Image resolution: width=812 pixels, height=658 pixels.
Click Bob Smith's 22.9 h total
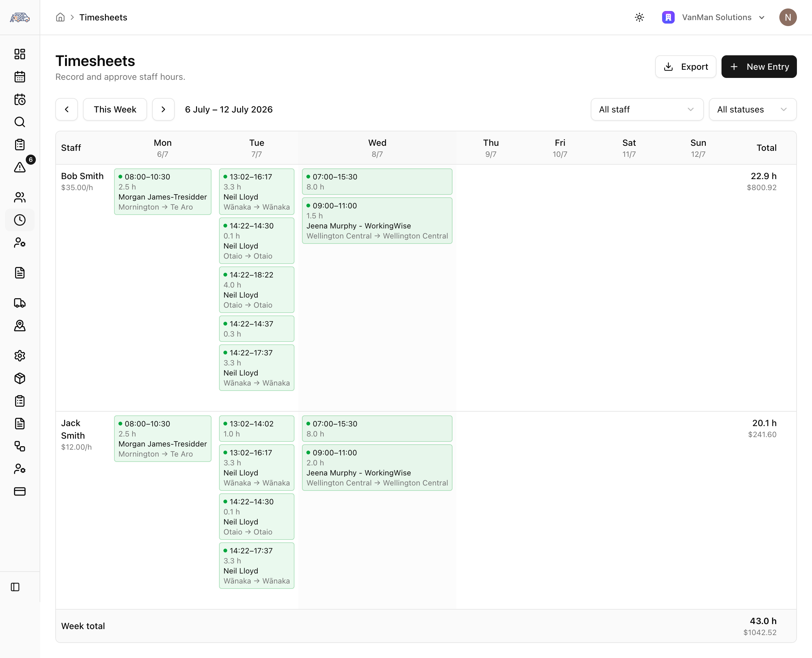click(x=764, y=176)
